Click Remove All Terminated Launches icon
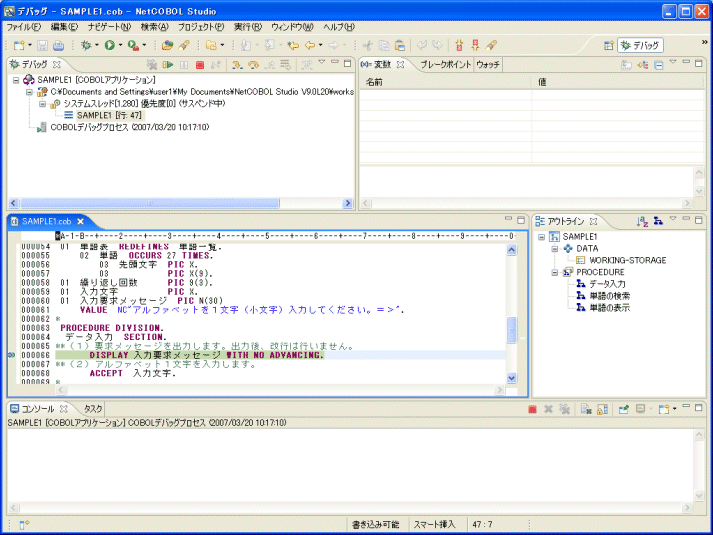Image resolution: width=713 pixels, height=535 pixels. point(151,65)
